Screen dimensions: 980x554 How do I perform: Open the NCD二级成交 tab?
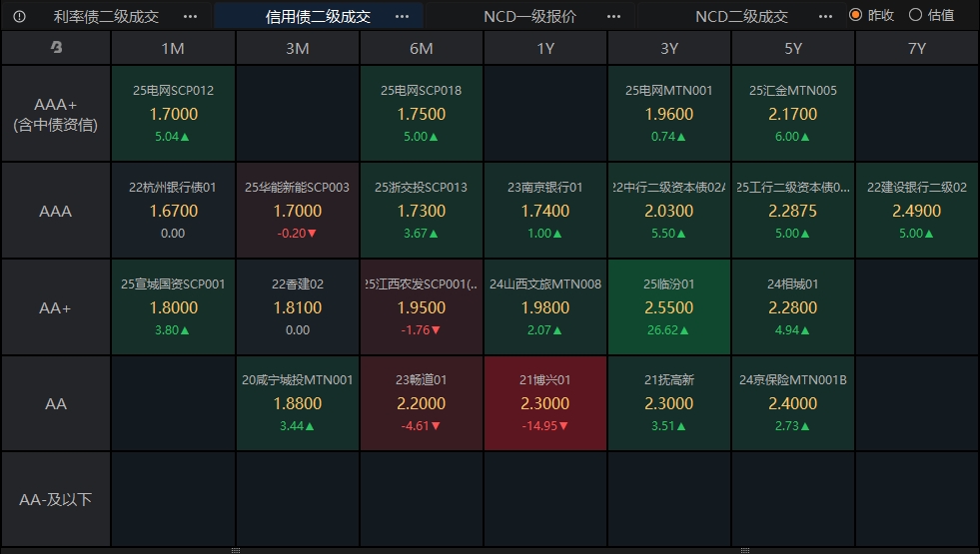coord(741,16)
